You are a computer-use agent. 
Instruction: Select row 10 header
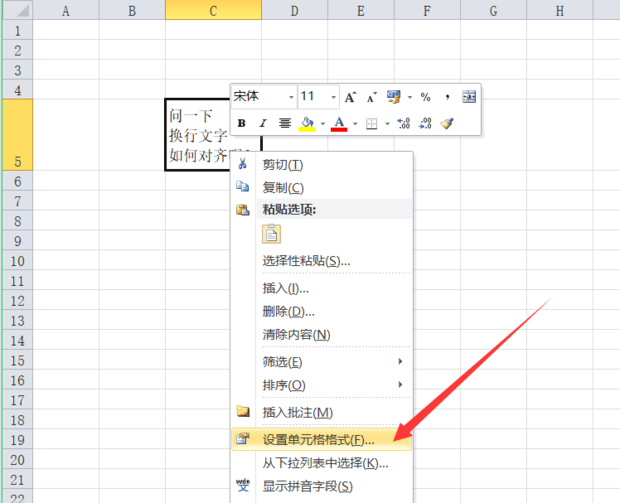click(x=17, y=261)
